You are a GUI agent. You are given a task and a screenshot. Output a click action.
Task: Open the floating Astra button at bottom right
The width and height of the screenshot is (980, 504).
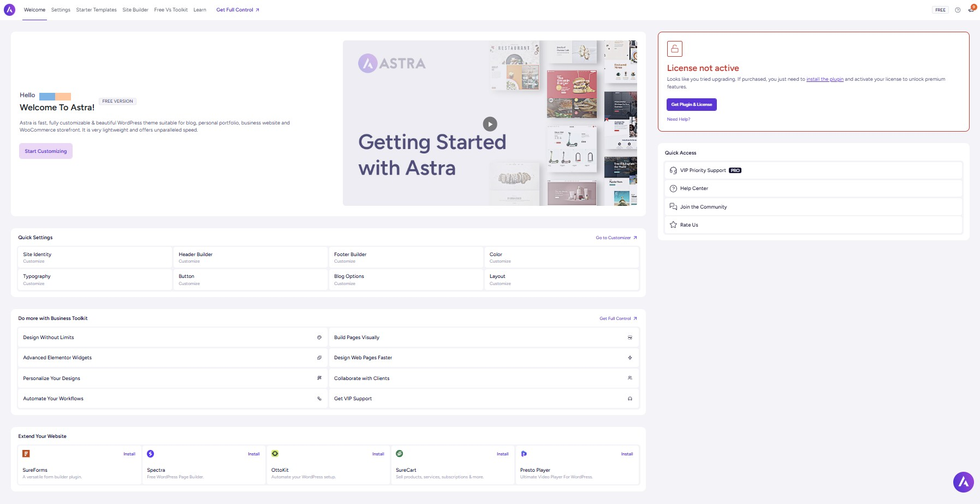tap(964, 482)
